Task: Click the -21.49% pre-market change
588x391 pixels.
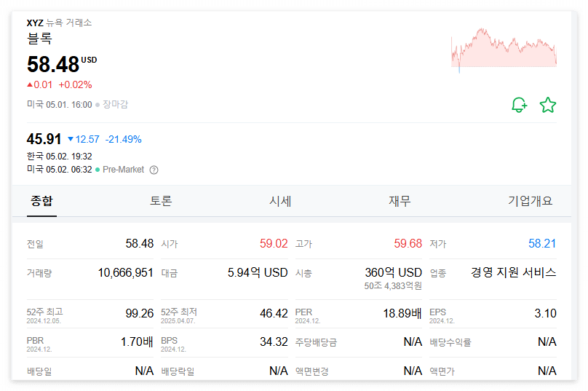Action: click(124, 140)
